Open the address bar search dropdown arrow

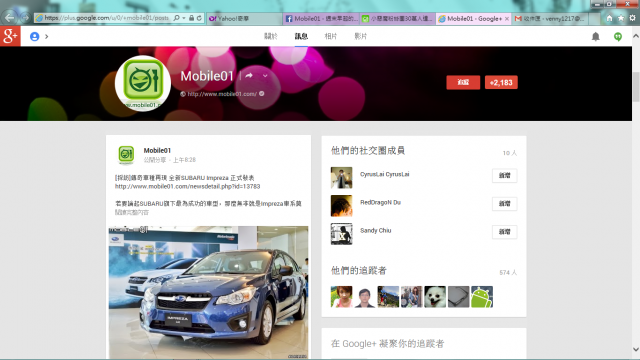184,18
